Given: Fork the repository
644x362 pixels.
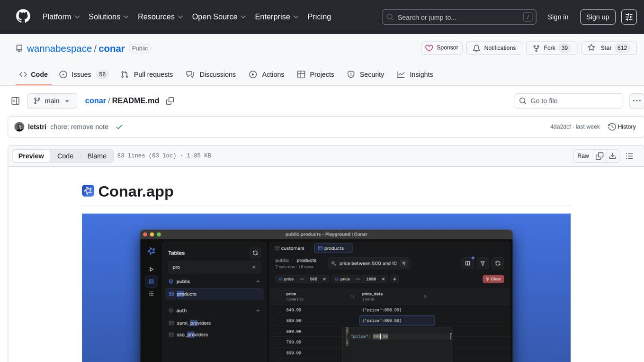Looking at the screenshot, I should (x=551, y=48).
